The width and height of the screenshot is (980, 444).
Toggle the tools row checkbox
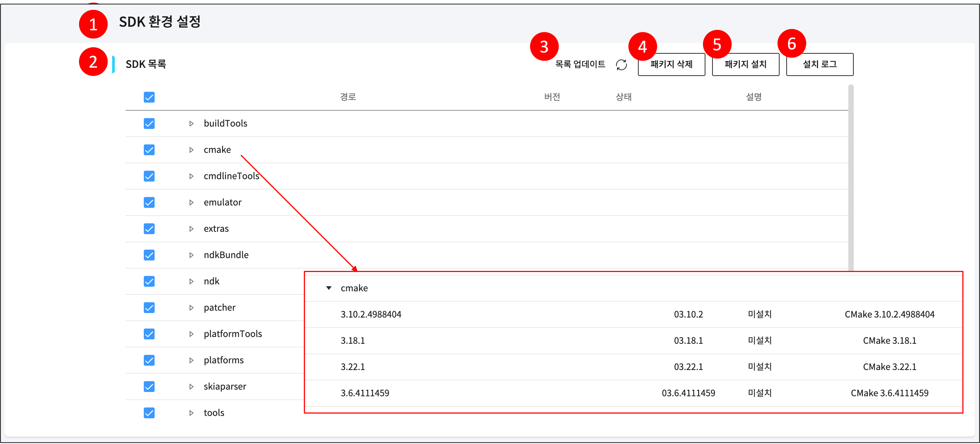point(149,413)
